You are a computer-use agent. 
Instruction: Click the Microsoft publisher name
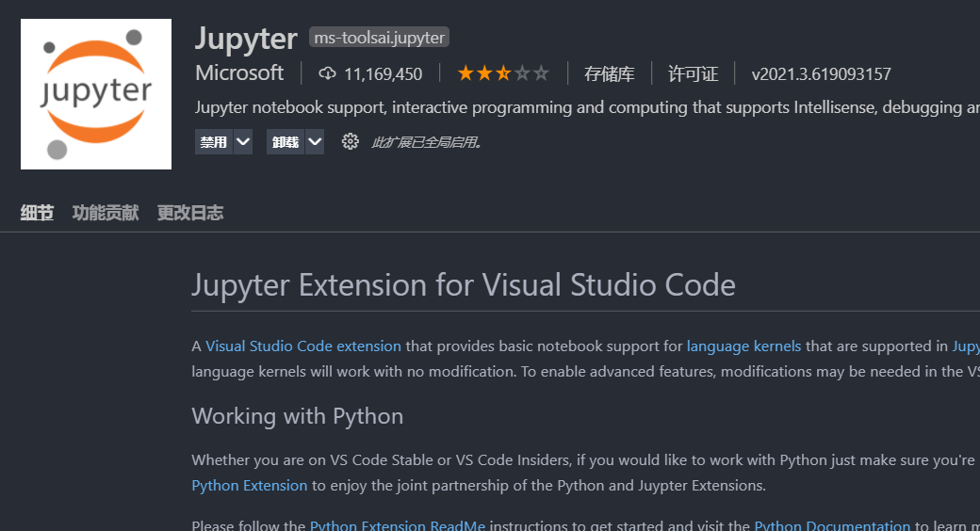[239, 73]
